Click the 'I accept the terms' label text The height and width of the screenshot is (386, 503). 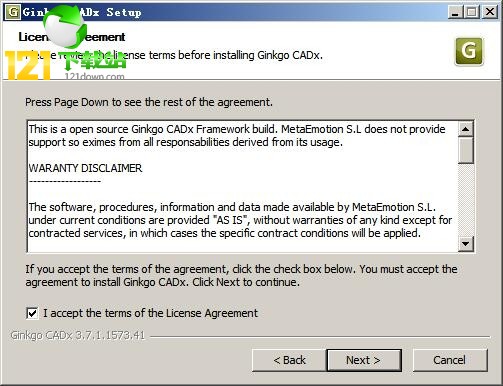coord(150,313)
